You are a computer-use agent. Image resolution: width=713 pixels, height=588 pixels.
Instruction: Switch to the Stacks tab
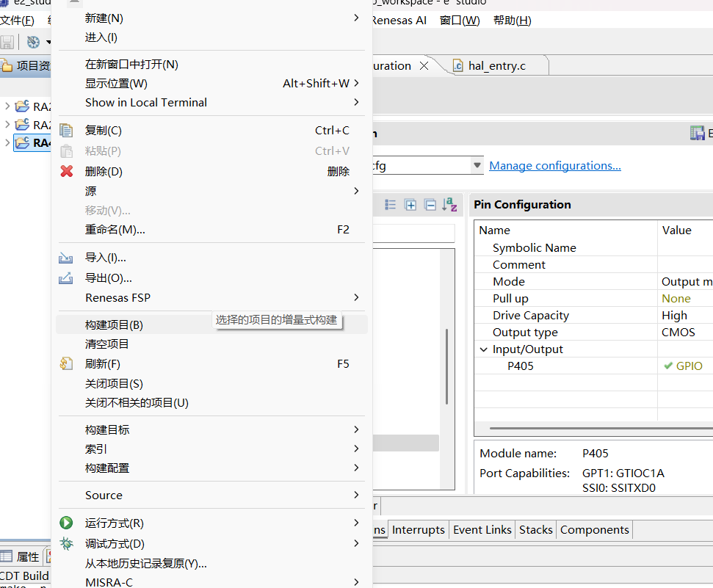click(x=535, y=530)
